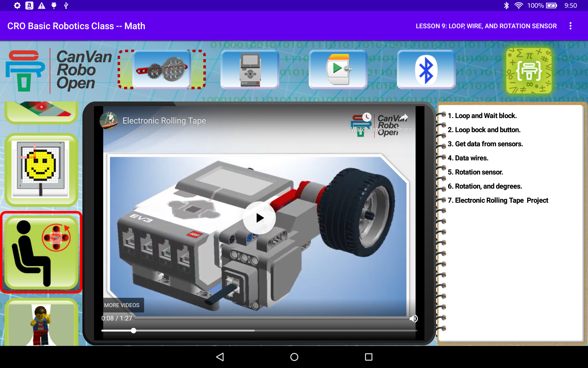
Task: Toggle Watch later on the video
Action: (366, 117)
